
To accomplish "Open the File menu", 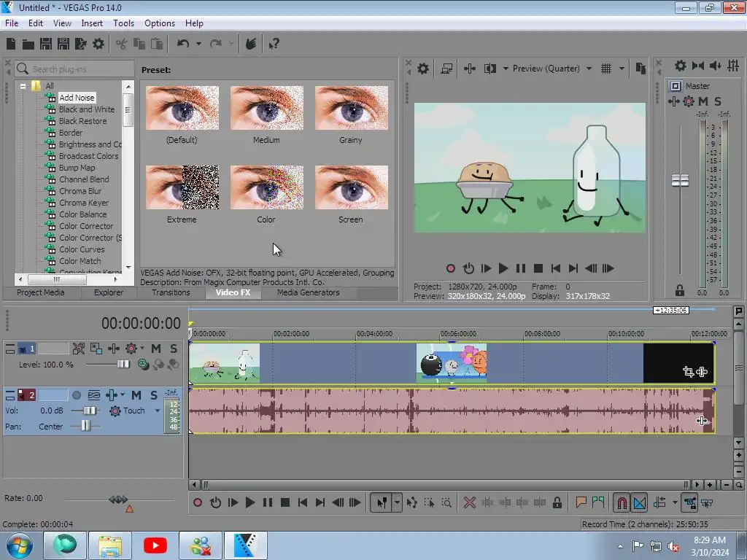I will tap(12, 23).
